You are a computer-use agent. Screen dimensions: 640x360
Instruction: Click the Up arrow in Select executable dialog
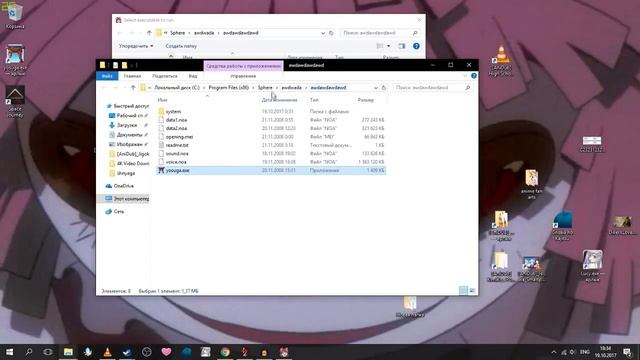149,33
